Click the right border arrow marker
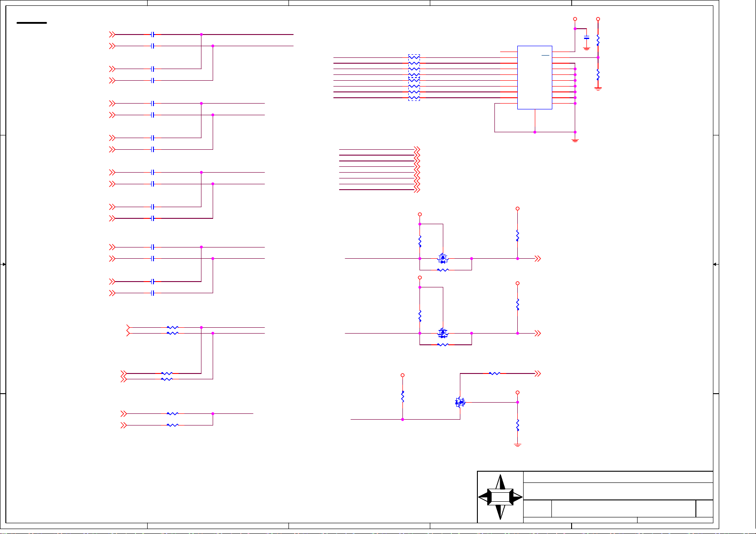 tap(715, 265)
